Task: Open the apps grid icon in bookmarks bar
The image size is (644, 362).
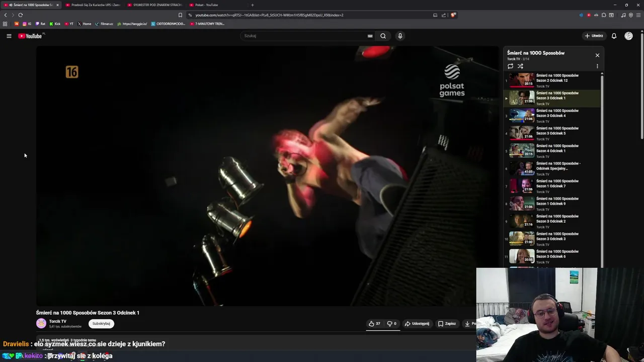Action: pos(5,24)
